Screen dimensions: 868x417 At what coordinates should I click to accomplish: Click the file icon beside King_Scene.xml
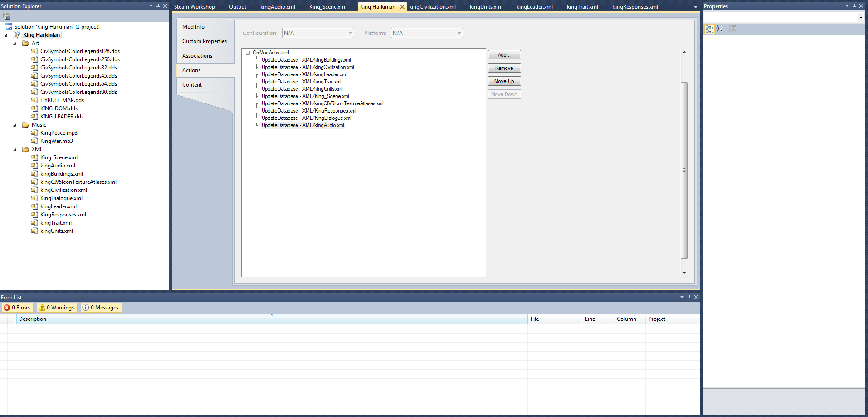click(34, 157)
